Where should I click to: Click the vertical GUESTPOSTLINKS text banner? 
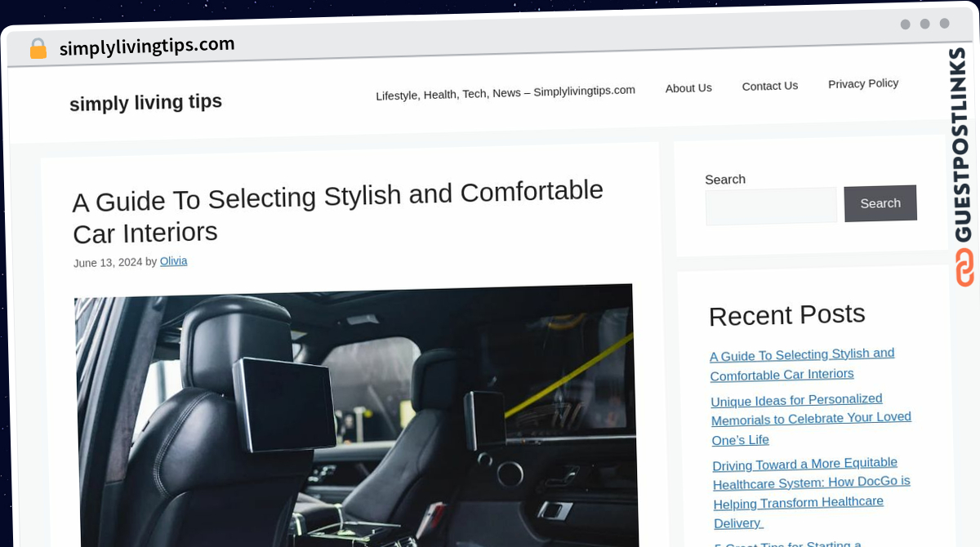pyautogui.click(x=961, y=145)
